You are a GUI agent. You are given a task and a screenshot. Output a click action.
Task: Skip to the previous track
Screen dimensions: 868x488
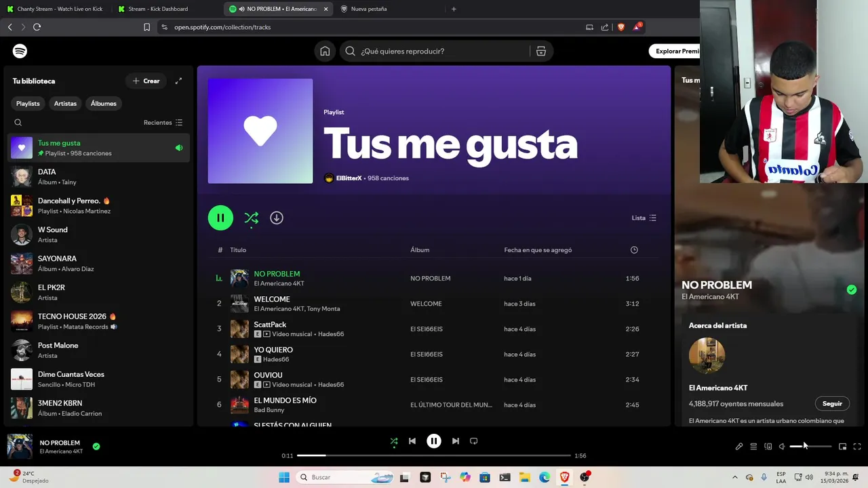point(412,441)
